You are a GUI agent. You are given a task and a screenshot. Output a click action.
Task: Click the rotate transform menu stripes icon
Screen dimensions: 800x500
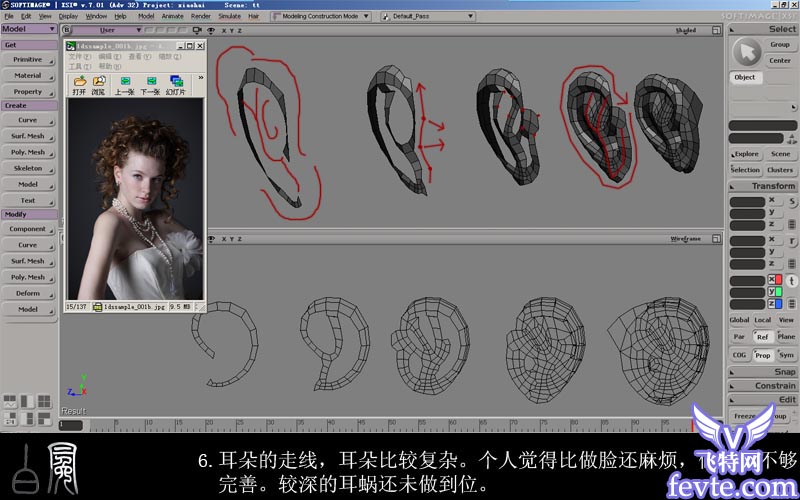pyautogui.click(x=792, y=264)
